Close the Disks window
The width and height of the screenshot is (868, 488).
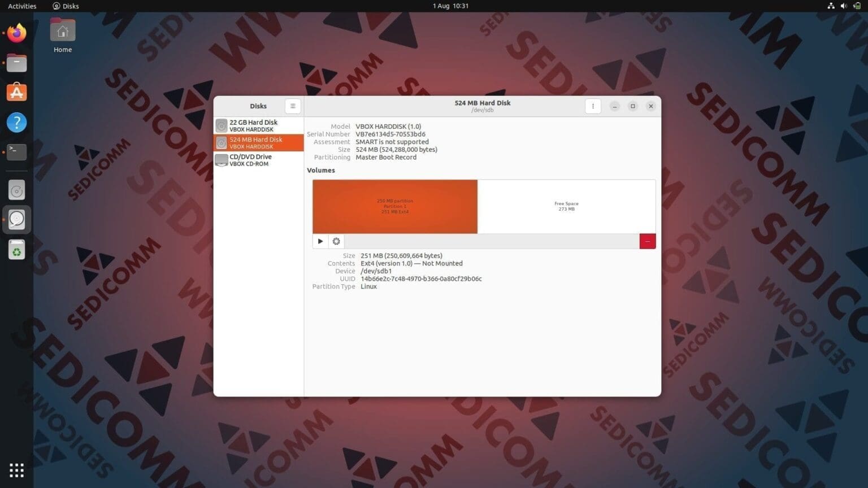tap(651, 106)
